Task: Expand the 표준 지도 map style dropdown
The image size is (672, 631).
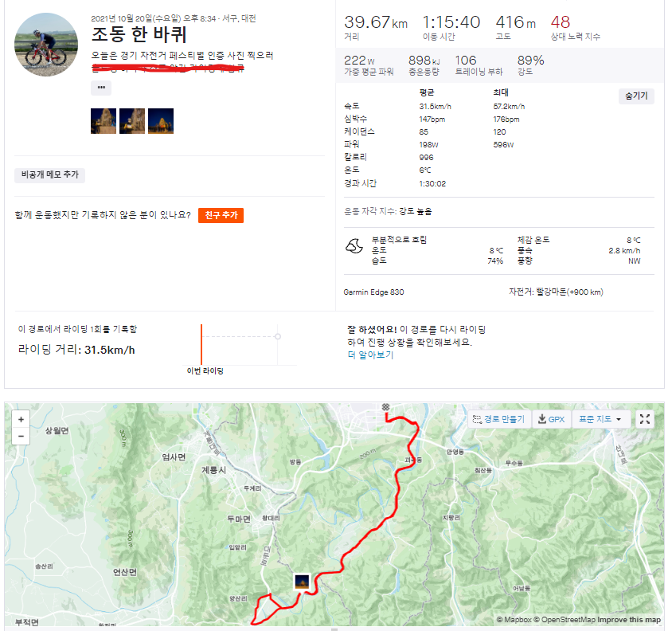Action: pos(600,419)
